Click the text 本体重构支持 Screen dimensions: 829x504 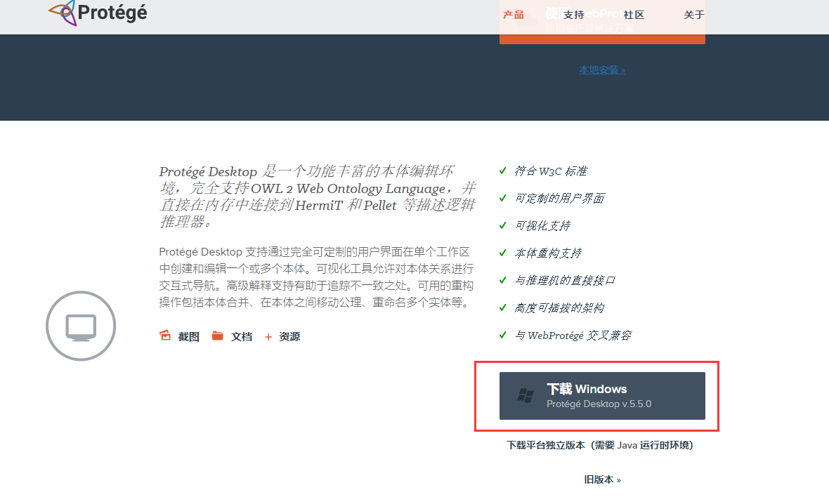pos(548,253)
